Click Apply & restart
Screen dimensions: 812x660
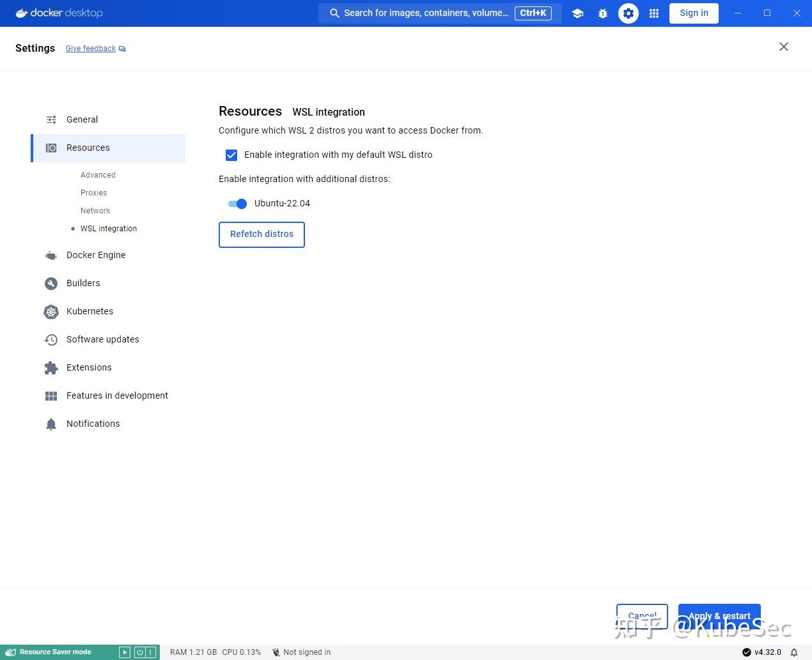tap(719, 615)
